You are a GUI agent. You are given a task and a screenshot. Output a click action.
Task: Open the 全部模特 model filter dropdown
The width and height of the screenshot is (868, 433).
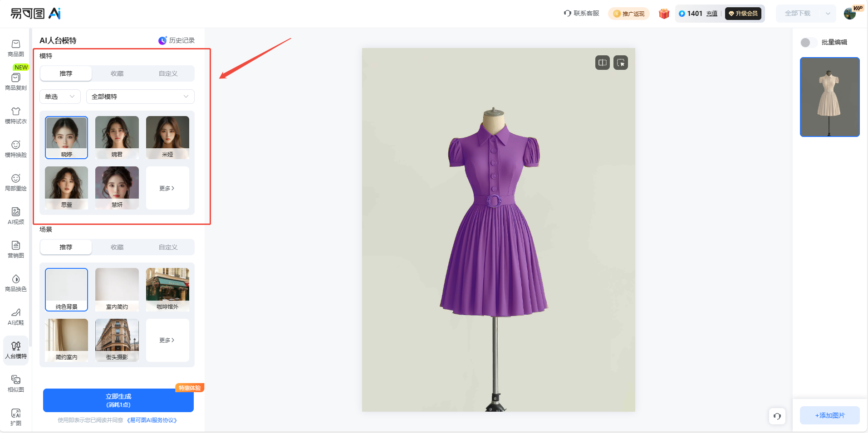point(140,97)
